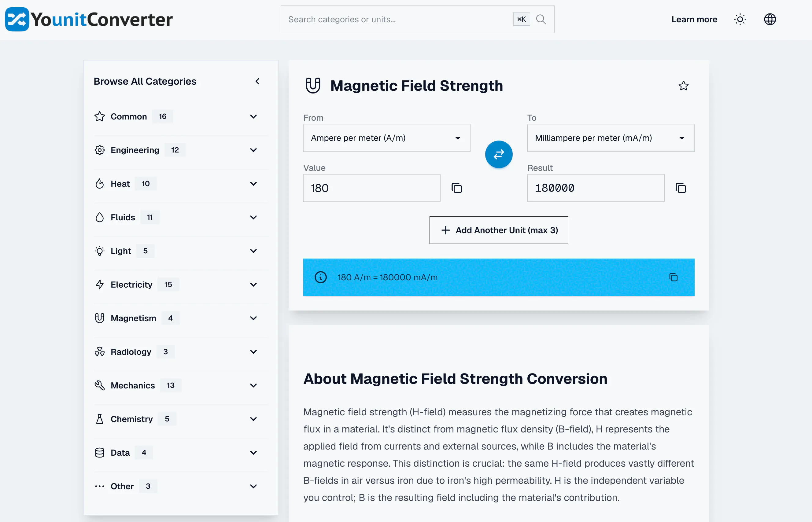
Task: Copy the input value 180
Action: coord(456,188)
